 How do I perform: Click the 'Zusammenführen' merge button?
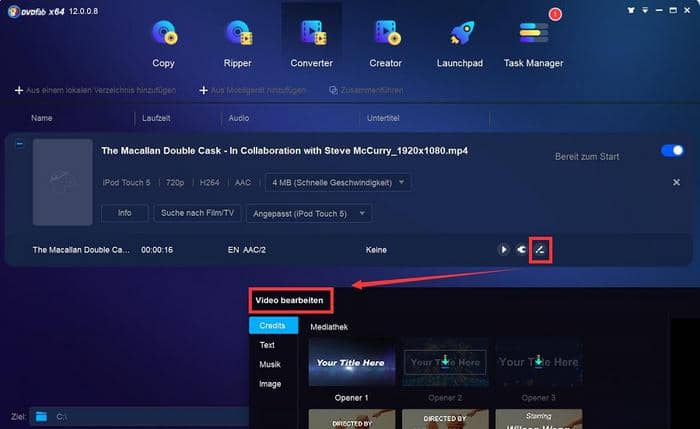tap(366, 90)
